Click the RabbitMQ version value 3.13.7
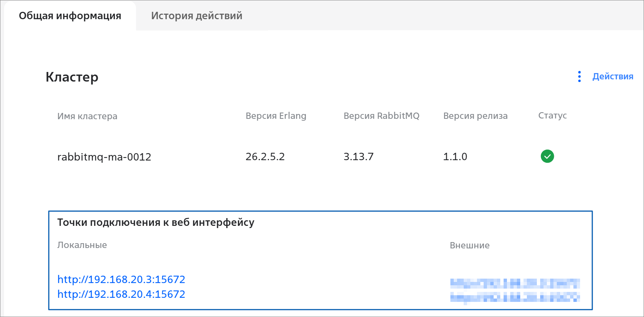The image size is (644, 317). pyautogui.click(x=358, y=157)
